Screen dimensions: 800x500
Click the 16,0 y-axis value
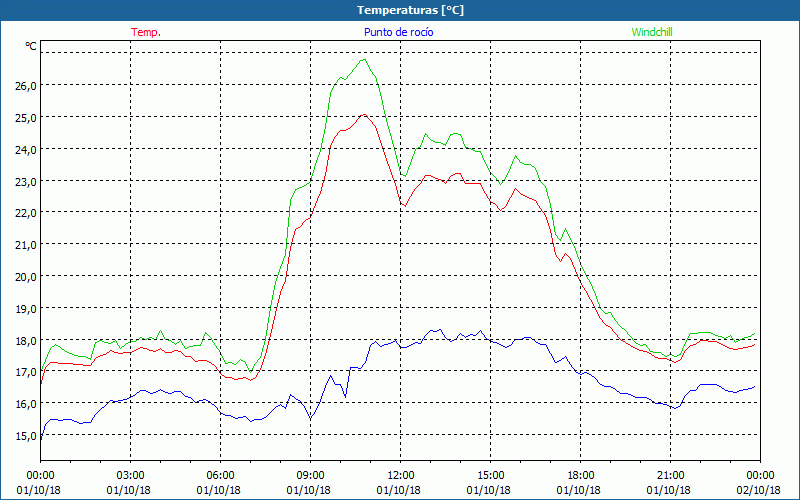[x=26, y=404]
